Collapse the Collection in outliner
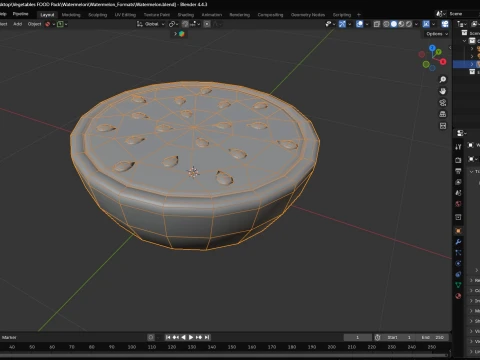 coord(464,41)
